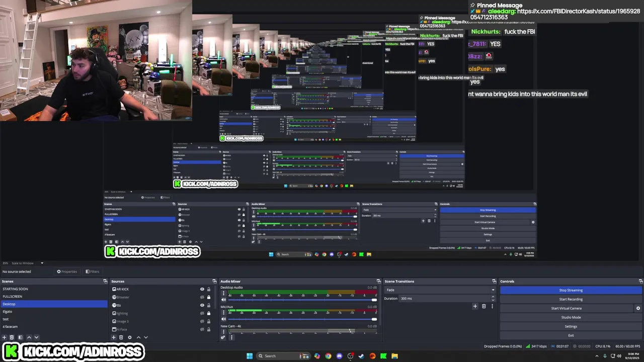Viewport: 644px width, 362px height.
Task: Open source Properties button
Action: click(67, 271)
